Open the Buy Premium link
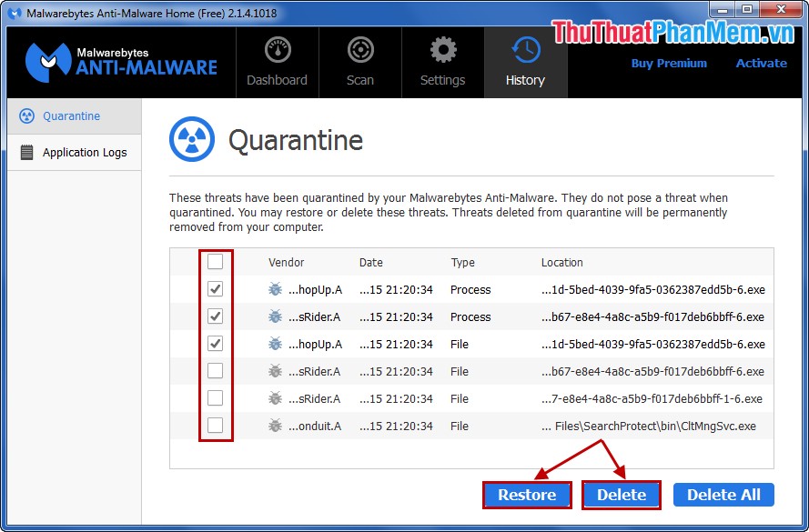Viewport: 809px width, 532px height. (669, 63)
